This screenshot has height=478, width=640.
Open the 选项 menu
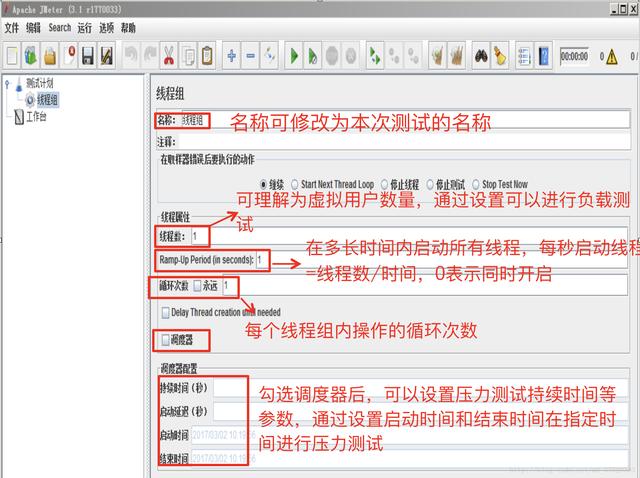point(106,28)
